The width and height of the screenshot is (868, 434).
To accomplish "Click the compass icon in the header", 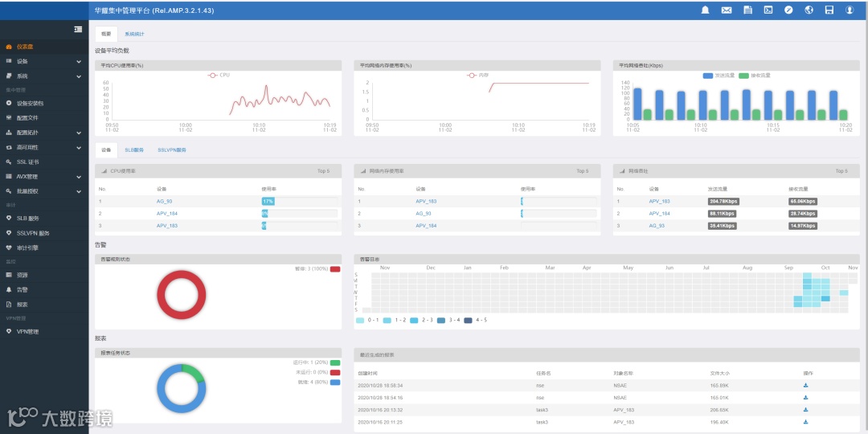I will pos(789,10).
